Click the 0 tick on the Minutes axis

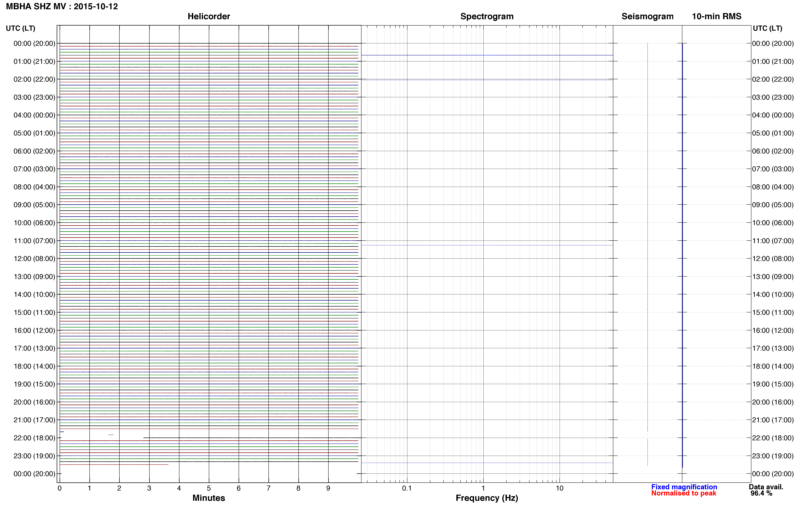pos(59,488)
